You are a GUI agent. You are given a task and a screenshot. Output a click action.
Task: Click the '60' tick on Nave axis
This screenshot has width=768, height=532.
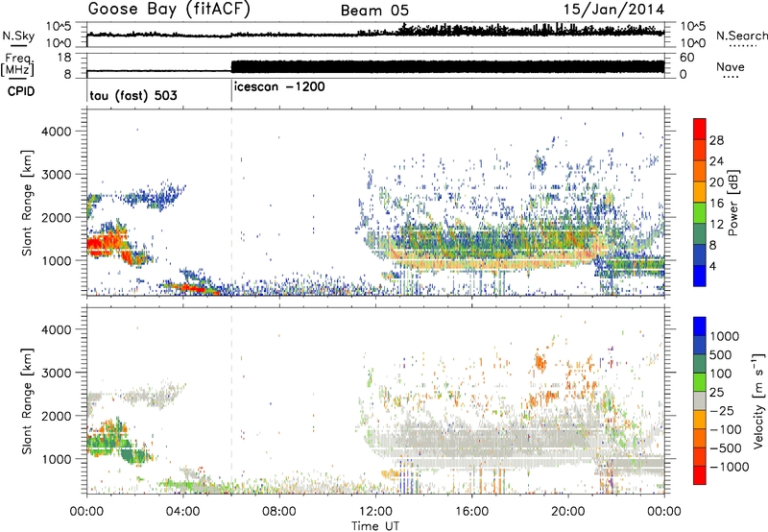point(687,58)
